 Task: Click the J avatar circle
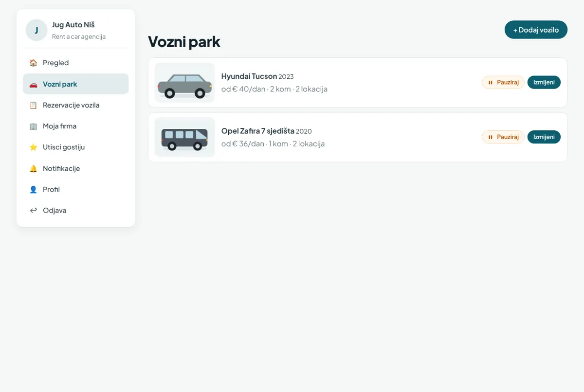point(36,30)
